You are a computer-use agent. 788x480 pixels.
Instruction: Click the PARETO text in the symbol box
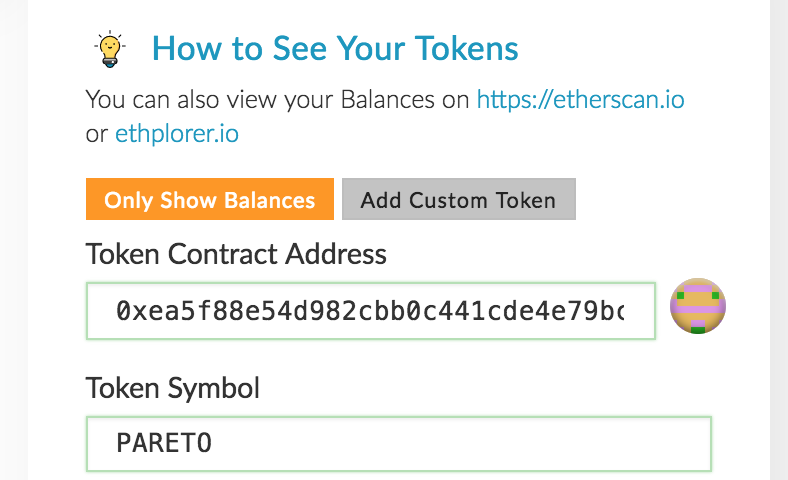(164, 443)
